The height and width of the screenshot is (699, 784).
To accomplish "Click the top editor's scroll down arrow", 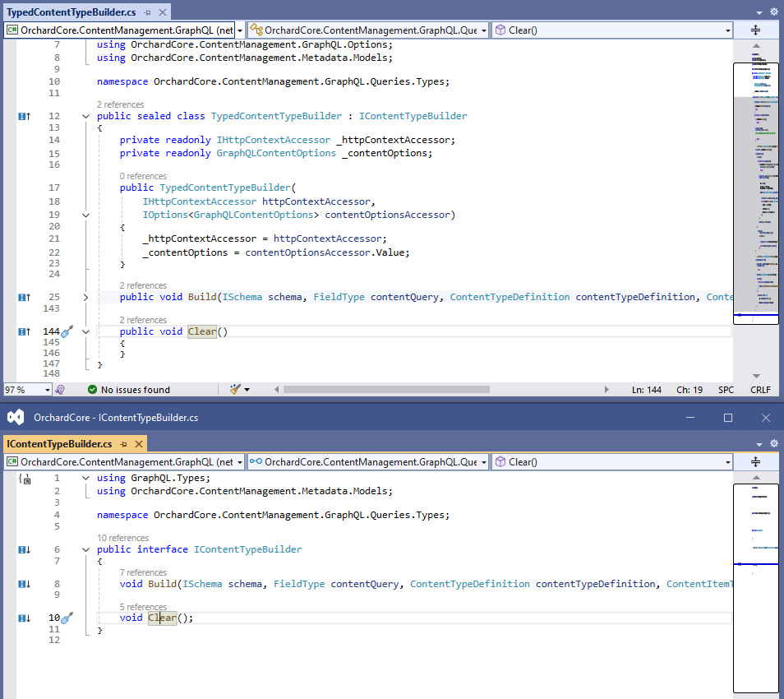I will point(756,376).
